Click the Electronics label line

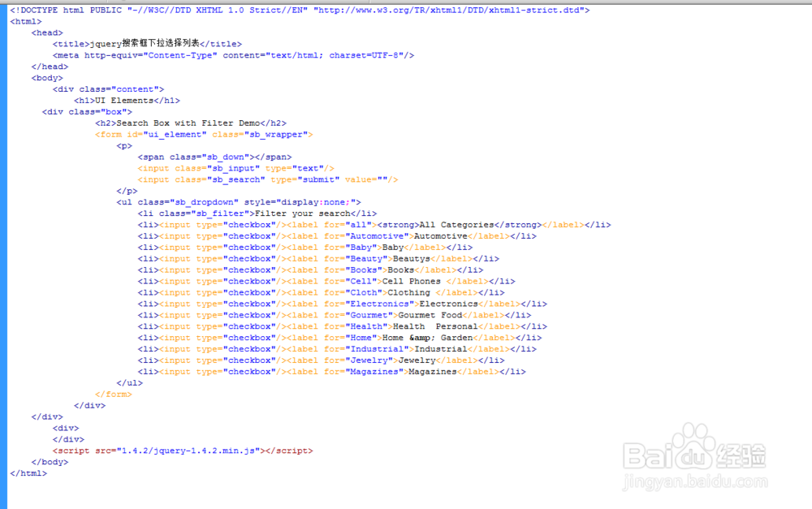click(x=343, y=304)
